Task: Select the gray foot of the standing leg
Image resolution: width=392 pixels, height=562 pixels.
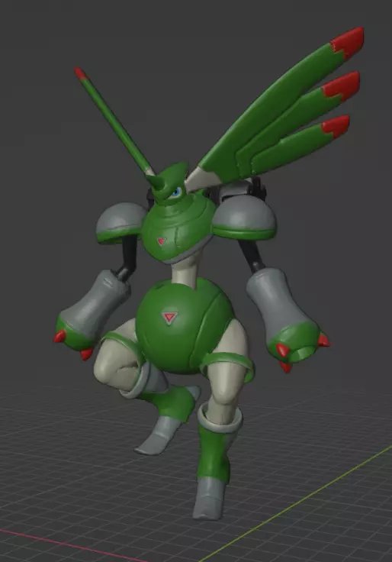Action: point(209,498)
